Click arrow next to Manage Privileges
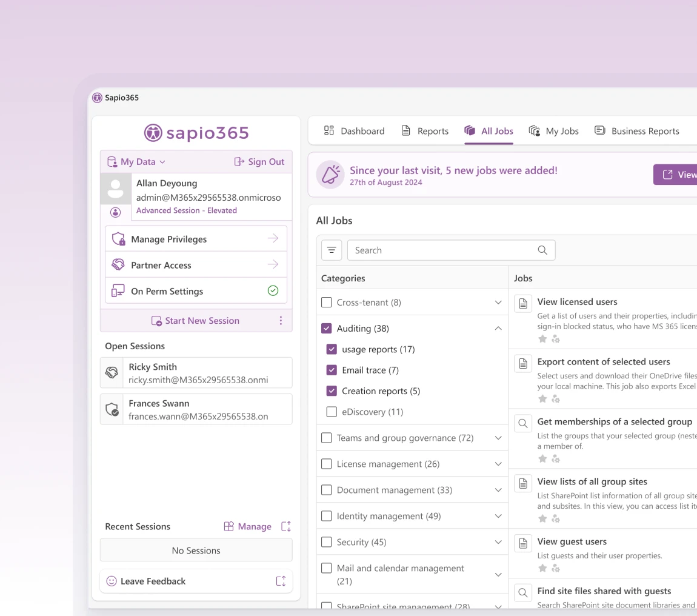The width and height of the screenshot is (697, 616). coord(273,238)
